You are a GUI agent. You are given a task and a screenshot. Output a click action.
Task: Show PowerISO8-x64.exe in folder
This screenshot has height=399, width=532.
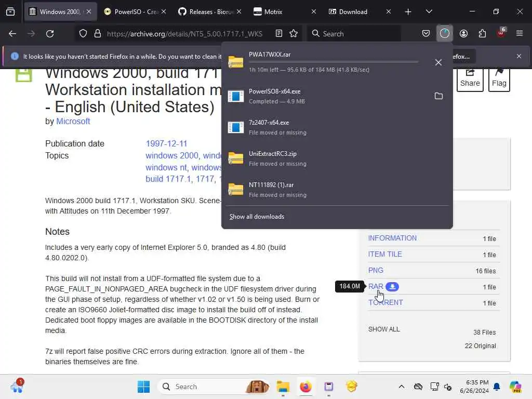point(438,96)
